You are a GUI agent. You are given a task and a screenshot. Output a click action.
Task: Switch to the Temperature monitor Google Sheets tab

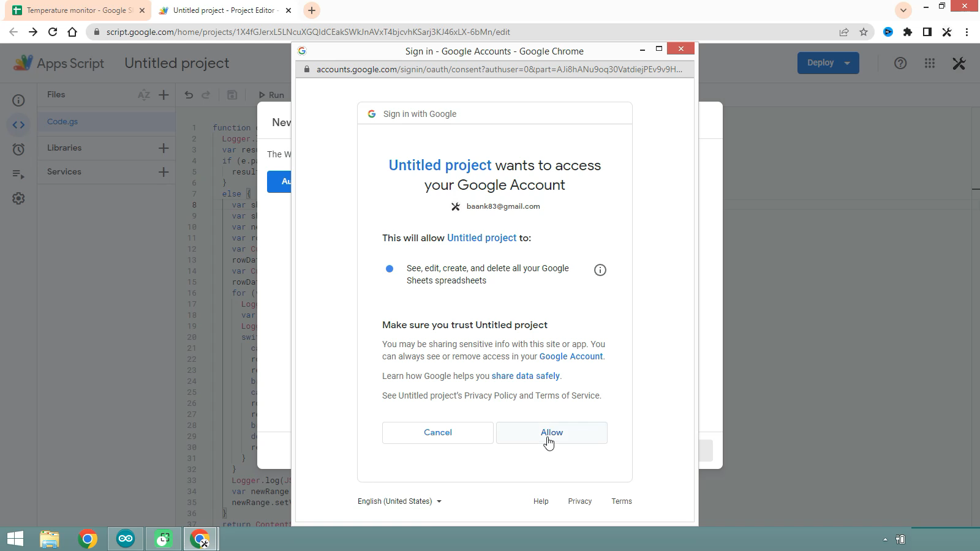pos(80,10)
